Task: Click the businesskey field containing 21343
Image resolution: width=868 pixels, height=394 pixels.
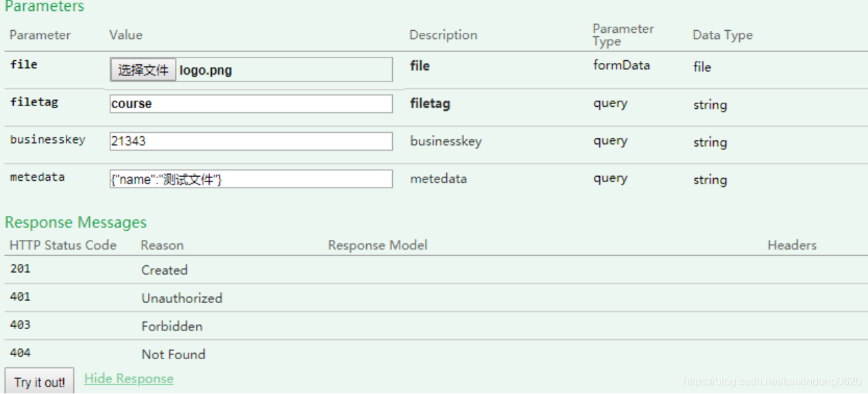Action: click(251, 141)
